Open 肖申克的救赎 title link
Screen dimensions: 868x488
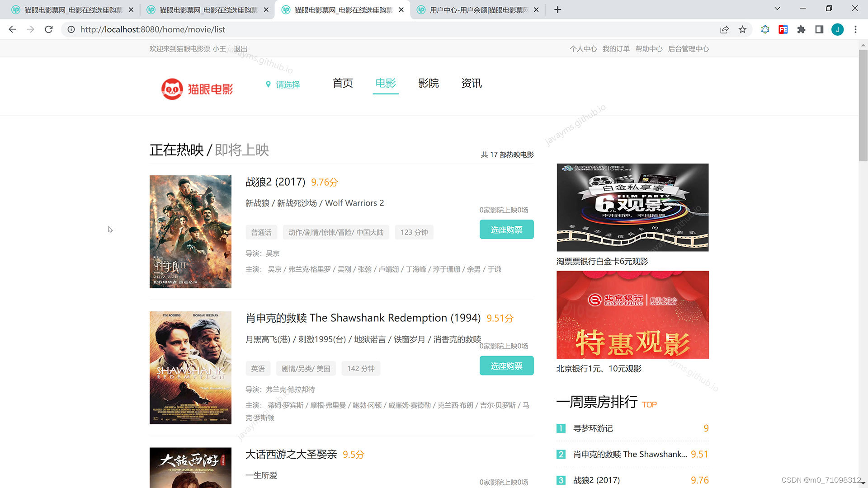(363, 318)
